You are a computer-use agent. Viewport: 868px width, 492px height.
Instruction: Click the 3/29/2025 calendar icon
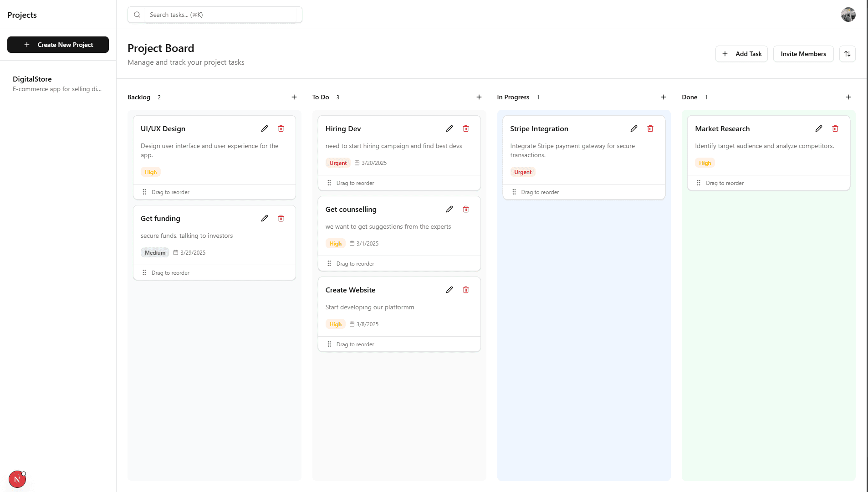(176, 252)
